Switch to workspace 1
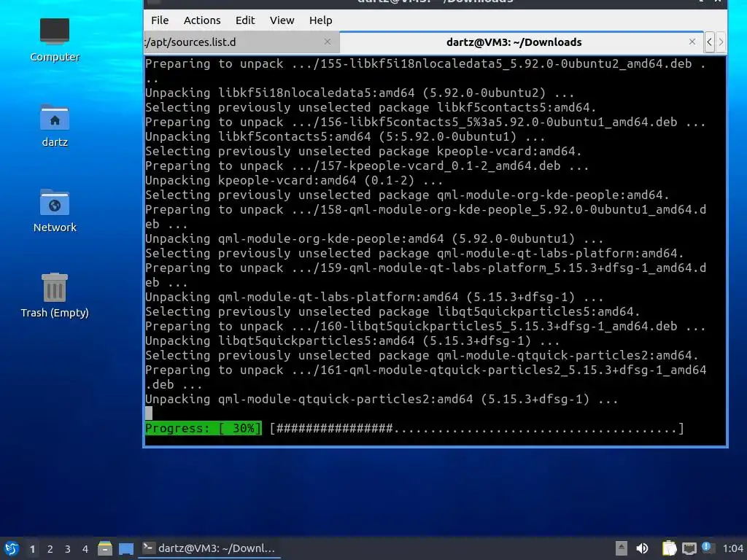Screen dimensions: 747x560 click(x=32, y=549)
